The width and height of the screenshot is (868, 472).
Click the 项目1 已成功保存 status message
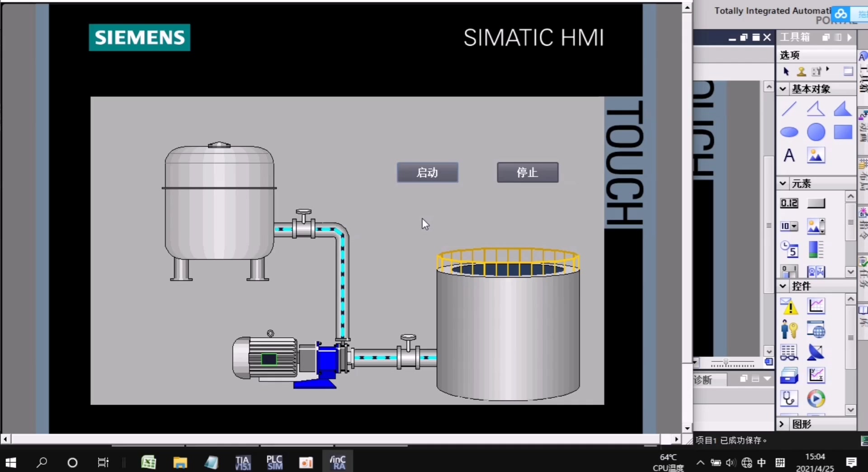[x=731, y=440]
